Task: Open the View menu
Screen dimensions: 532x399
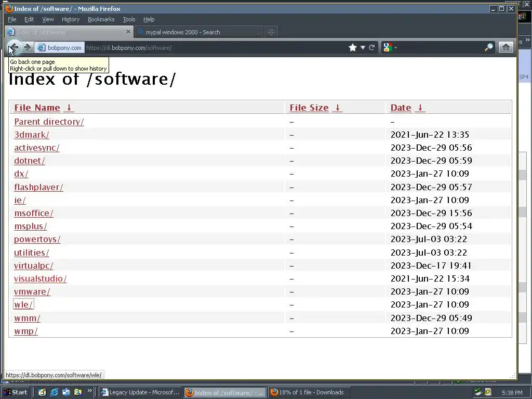Action: pos(48,19)
